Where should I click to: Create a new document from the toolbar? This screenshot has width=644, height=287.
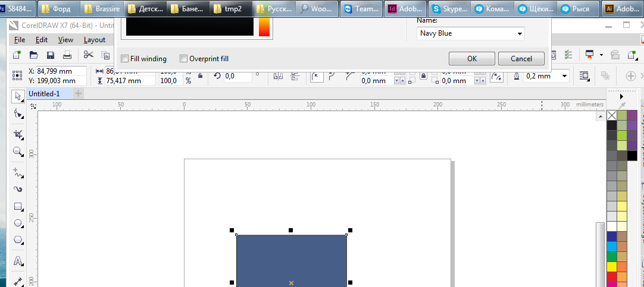coord(17,55)
